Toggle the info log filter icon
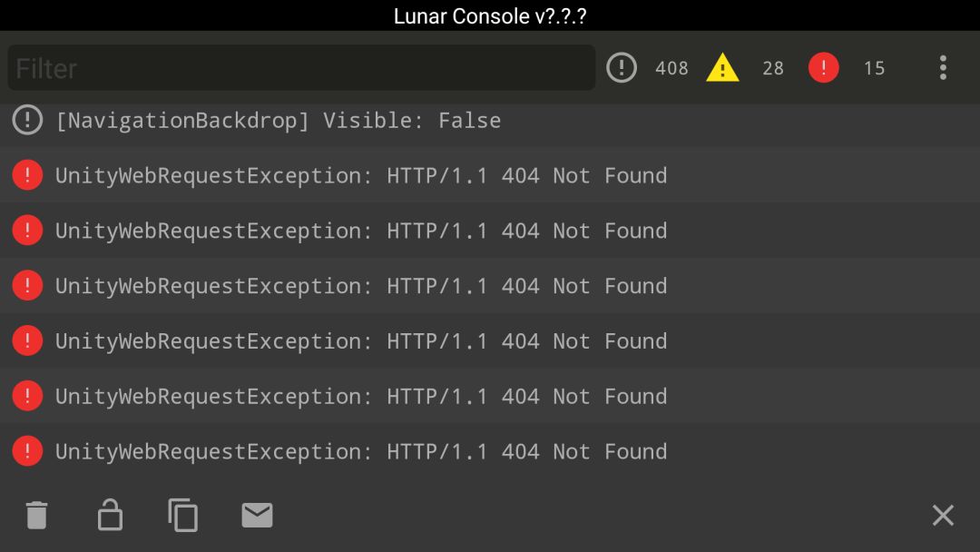This screenshot has width=980, height=552. (x=622, y=67)
